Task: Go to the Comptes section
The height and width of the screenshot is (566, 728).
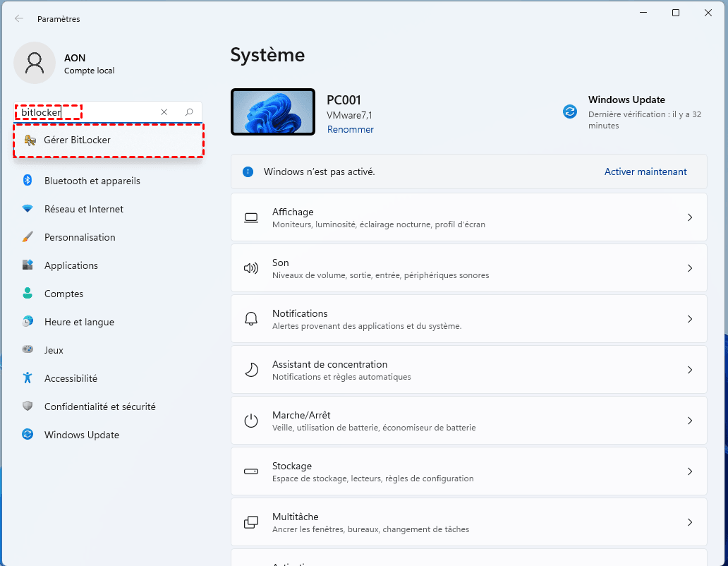Action: (63, 294)
